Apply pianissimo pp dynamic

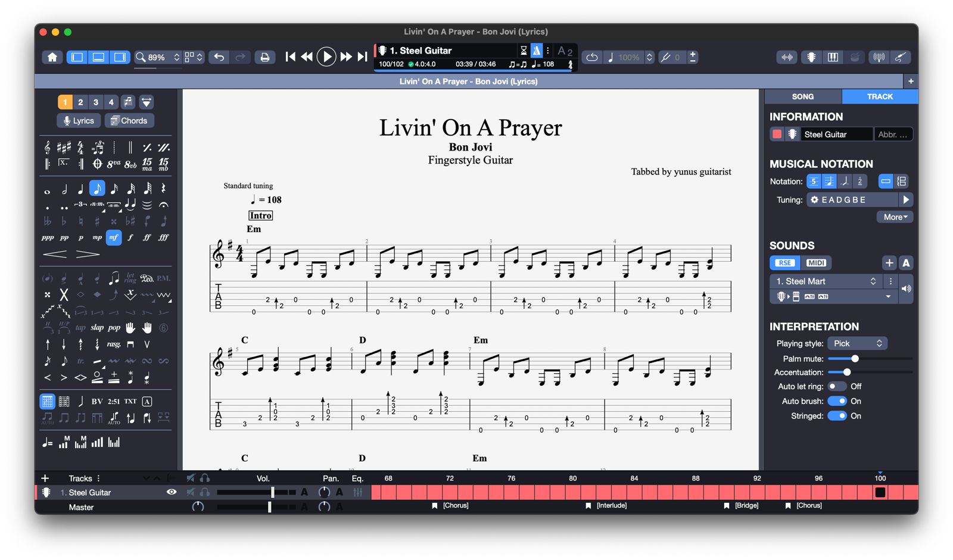coord(64,237)
